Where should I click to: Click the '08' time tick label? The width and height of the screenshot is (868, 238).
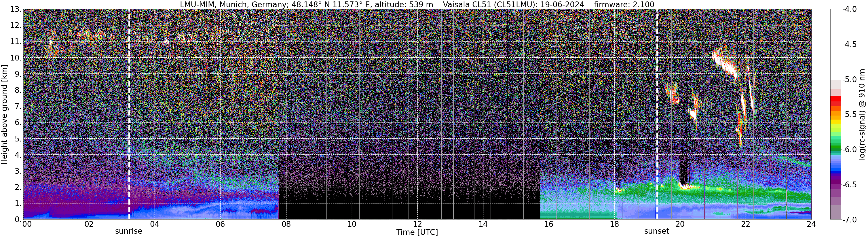pyautogui.click(x=286, y=224)
